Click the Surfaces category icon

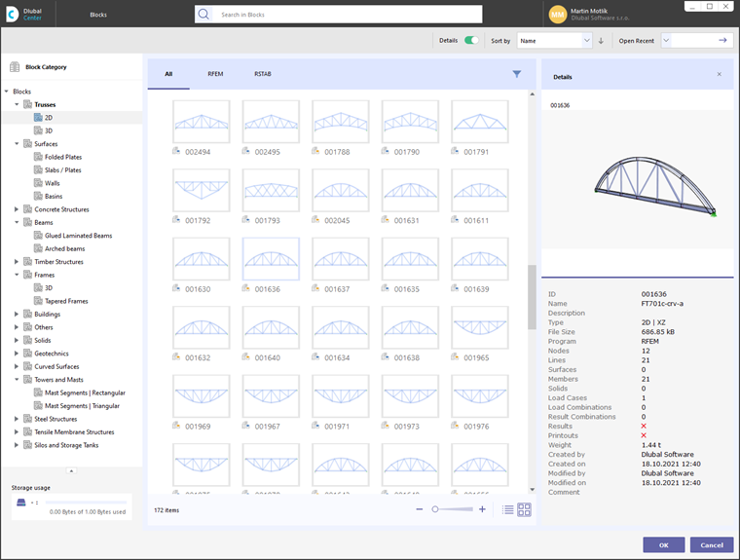(28, 143)
